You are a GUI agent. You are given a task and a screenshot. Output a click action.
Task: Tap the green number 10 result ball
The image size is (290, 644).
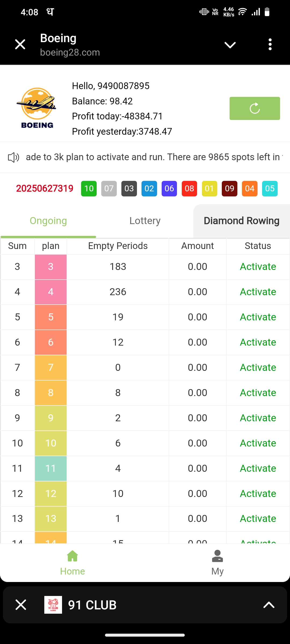(89, 189)
